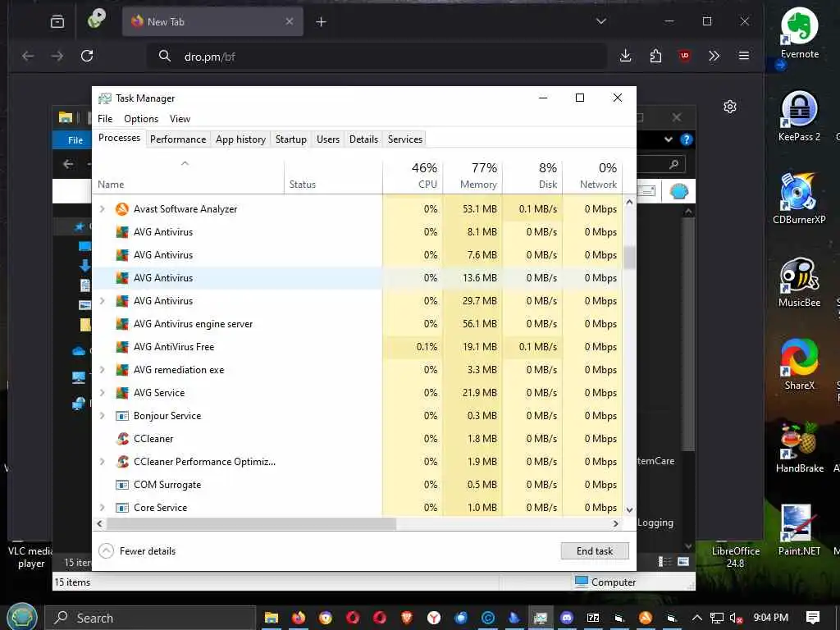Select MusicBee desktop icon
Image resolution: width=840 pixels, height=630 pixels.
(799, 282)
